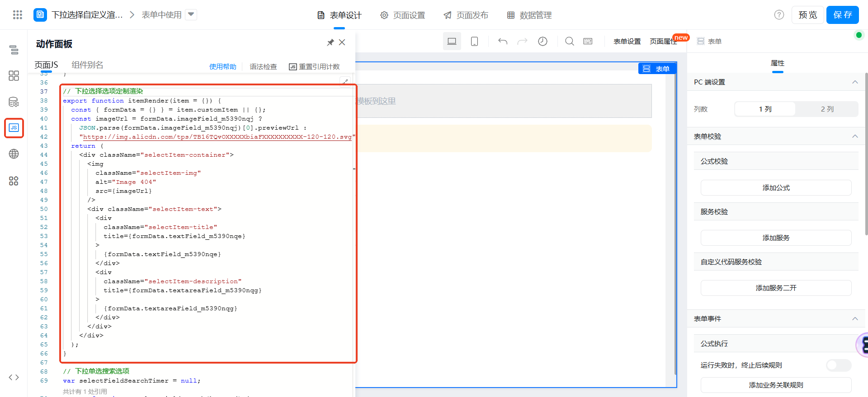Image resolution: width=868 pixels, height=397 pixels.
Task: Close the action panel
Action: tap(342, 42)
